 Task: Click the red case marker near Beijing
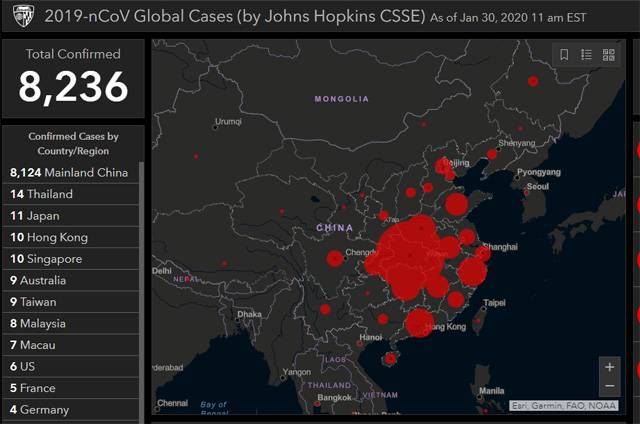(x=444, y=166)
